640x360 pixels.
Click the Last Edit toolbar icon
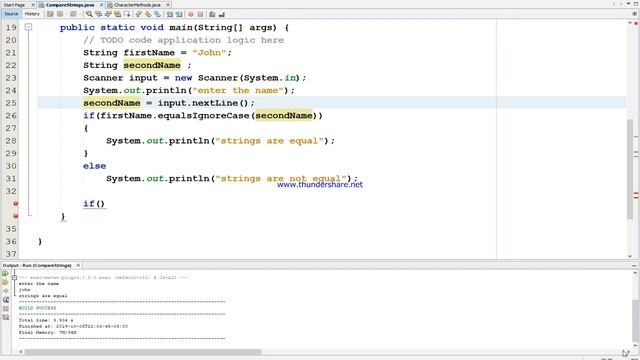(50, 14)
